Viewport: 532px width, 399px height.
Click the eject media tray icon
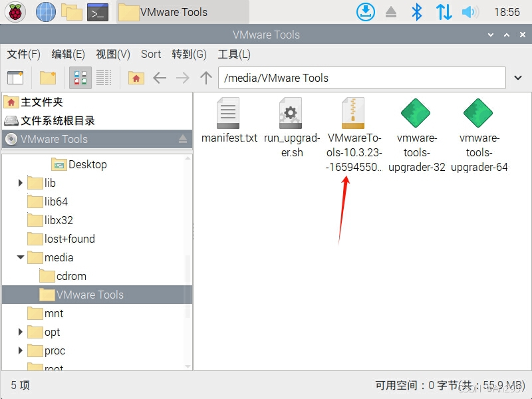391,12
